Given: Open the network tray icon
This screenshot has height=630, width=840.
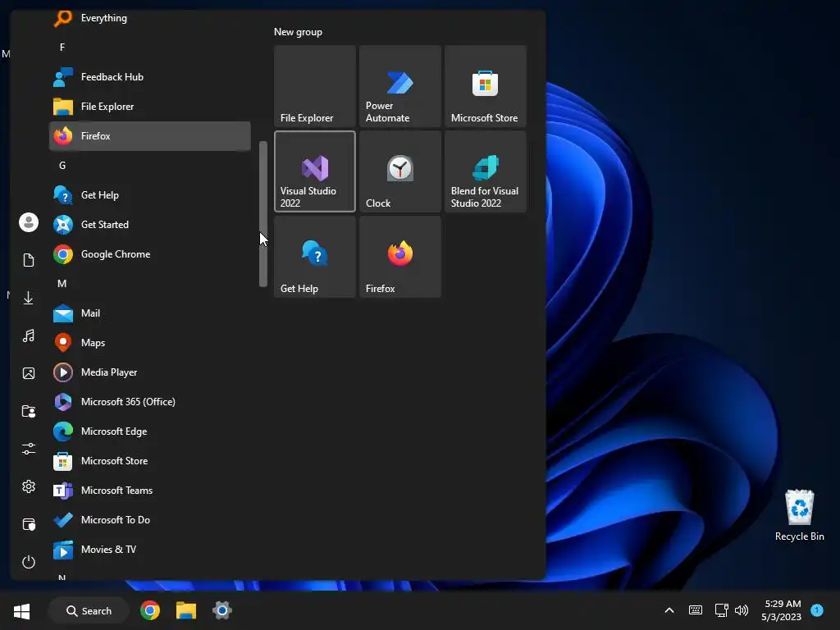Looking at the screenshot, I should (x=721, y=610).
